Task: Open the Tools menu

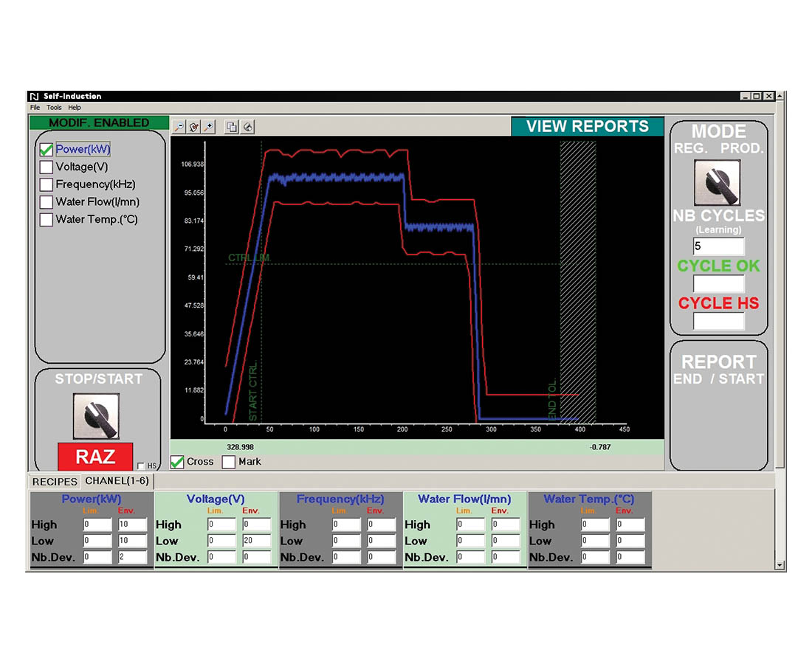Action: [x=54, y=108]
